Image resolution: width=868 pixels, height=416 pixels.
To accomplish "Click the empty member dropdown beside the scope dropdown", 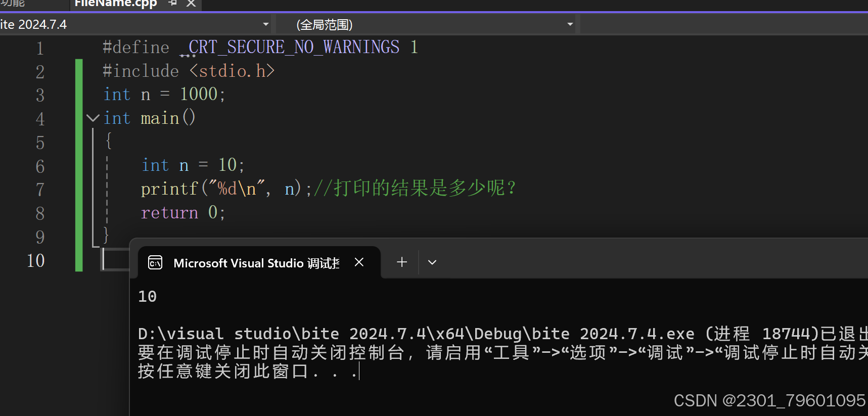I will (724, 24).
